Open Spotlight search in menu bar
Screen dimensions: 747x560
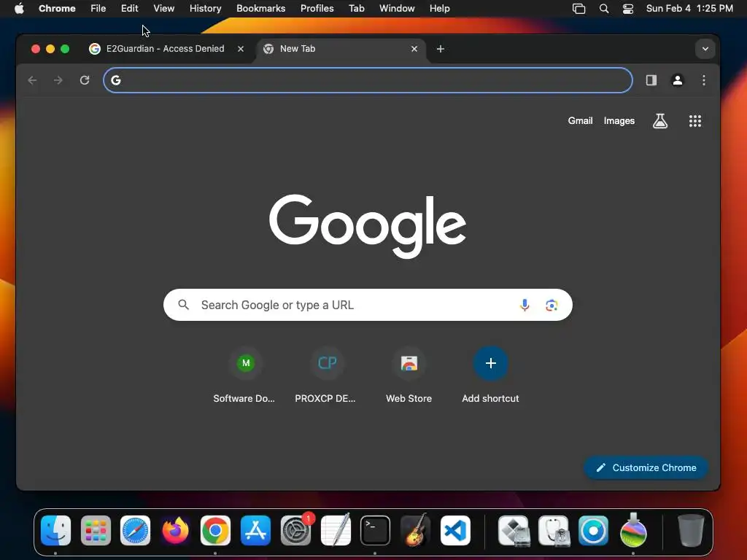point(603,9)
